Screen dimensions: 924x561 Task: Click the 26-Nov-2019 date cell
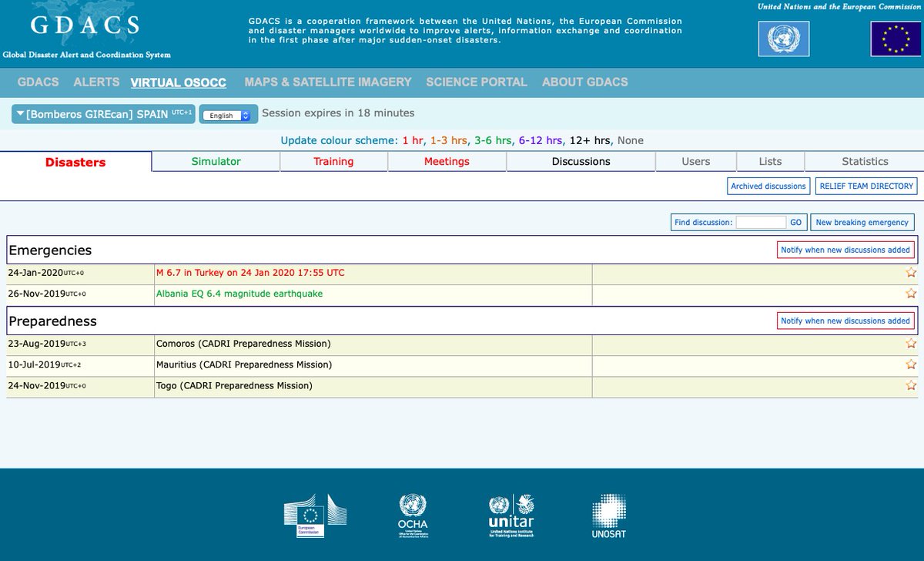pos(80,294)
